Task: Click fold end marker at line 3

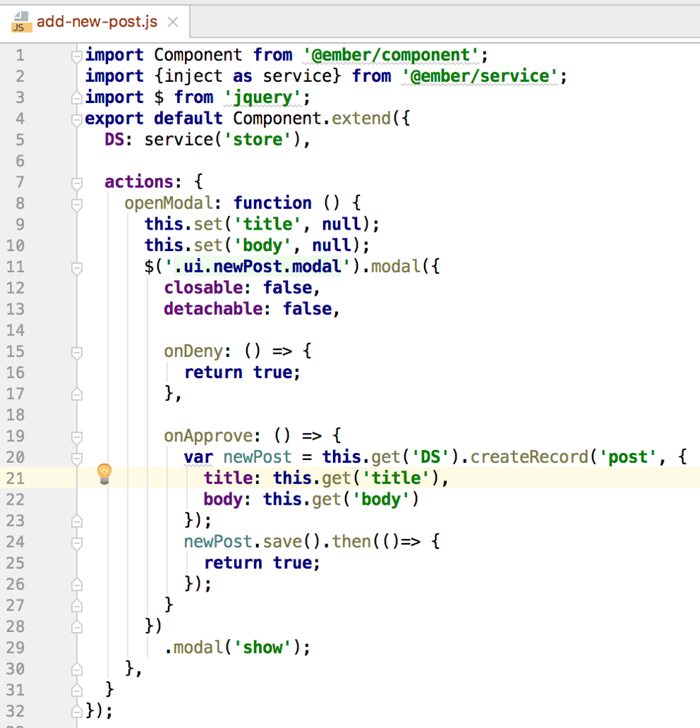Action: coord(77,98)
